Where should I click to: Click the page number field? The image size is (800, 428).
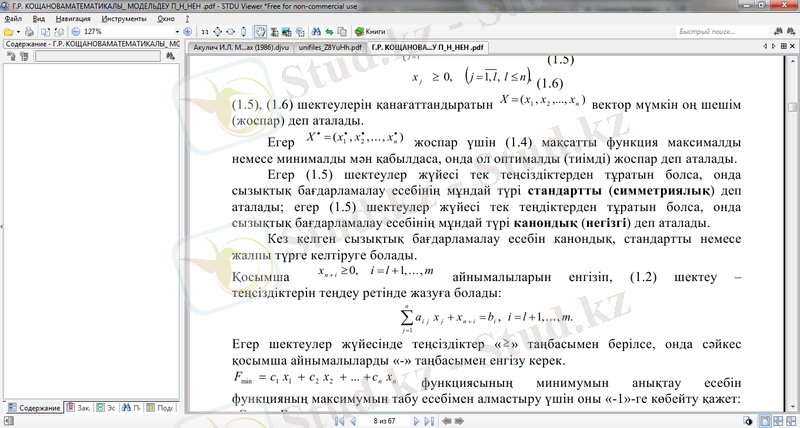(386, 422)
